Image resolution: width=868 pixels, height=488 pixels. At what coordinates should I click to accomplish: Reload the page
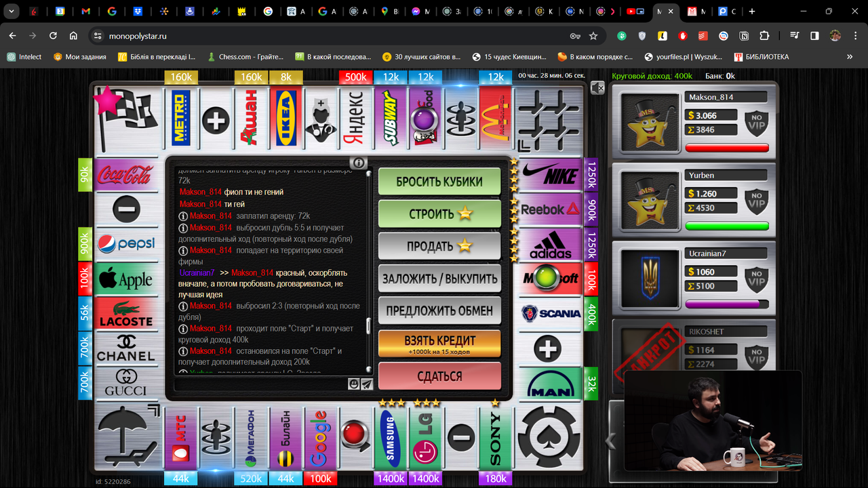(53, 36)
